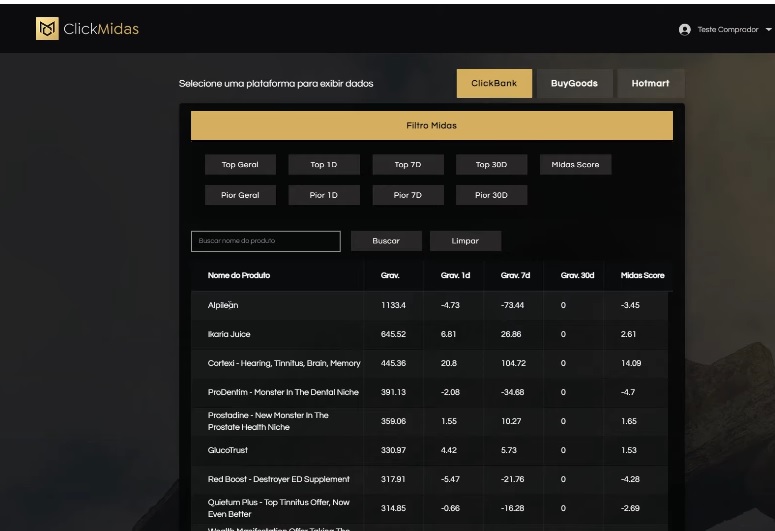Switch to the Hotmart platform tab
The width and height of the screenshot is (775, 531).
(650, 83)
